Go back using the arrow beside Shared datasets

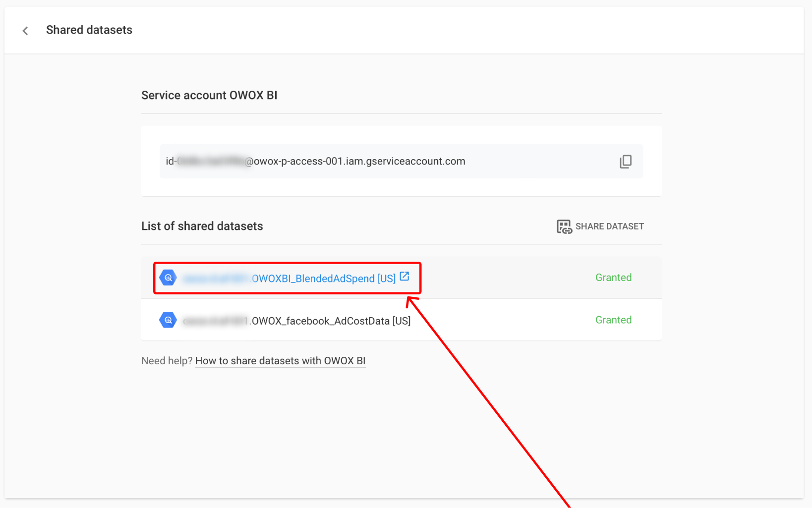(25, 31)
